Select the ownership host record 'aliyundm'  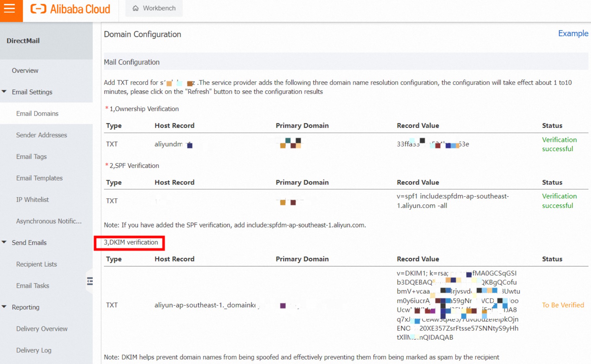point(174,144)
